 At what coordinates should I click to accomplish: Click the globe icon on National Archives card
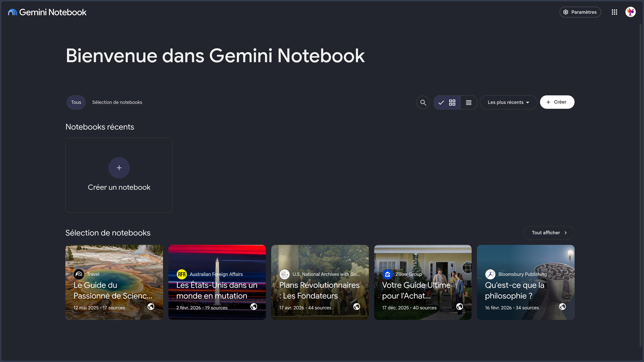coord(357,307)
